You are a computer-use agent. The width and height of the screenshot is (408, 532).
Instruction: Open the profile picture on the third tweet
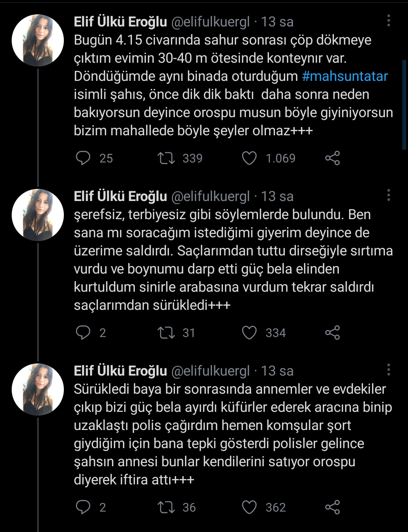pyautogui.click(x=38, y=390)
